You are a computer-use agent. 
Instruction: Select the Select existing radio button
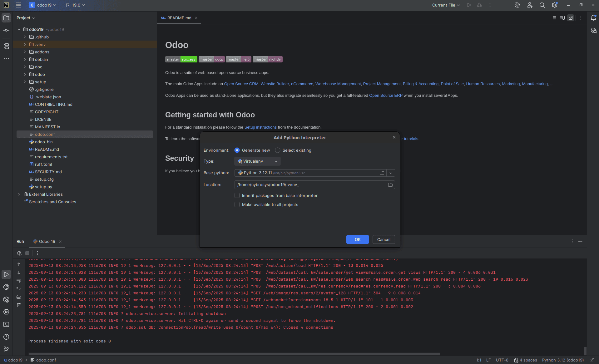[x=278, y=150]
